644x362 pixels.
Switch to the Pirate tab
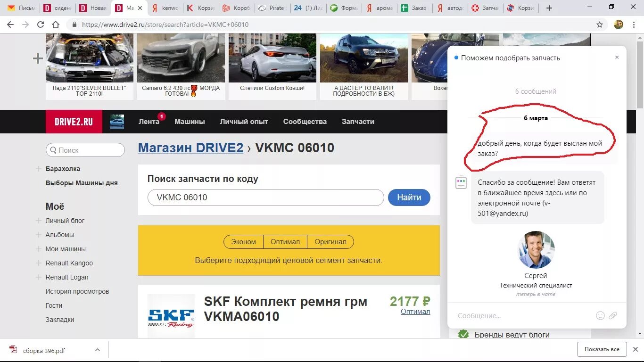click(272, 8)
